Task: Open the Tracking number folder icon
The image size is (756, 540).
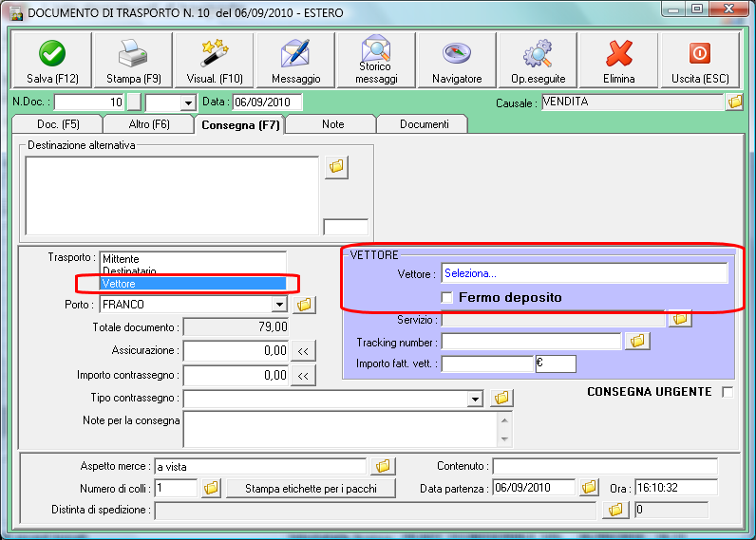Action: point(637,341)
